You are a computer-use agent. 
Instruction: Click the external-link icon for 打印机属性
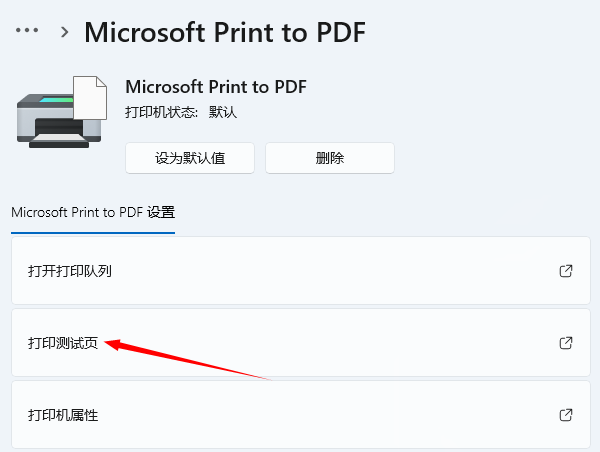click(566, 415)
